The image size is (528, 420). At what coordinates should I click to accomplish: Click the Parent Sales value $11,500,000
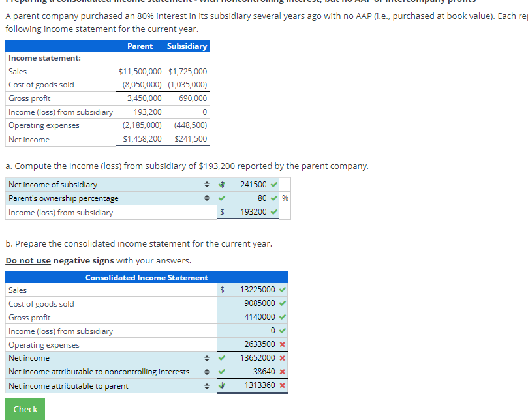coord(140,71)
